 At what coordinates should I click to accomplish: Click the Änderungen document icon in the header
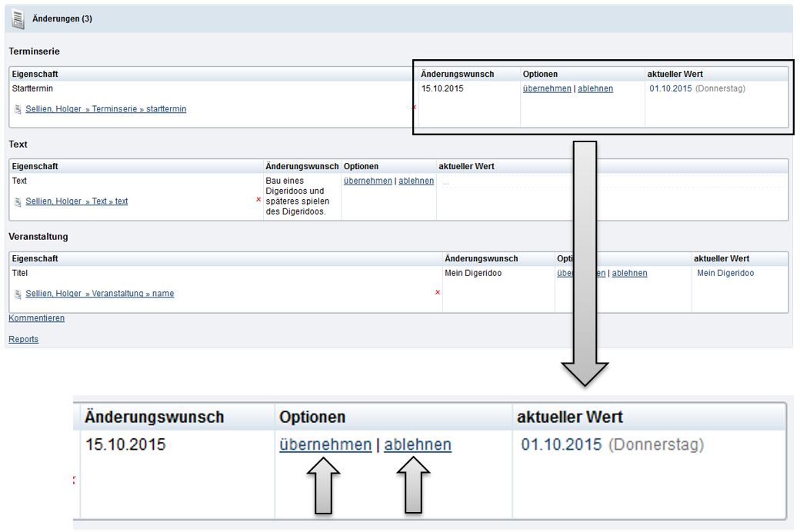18,18
